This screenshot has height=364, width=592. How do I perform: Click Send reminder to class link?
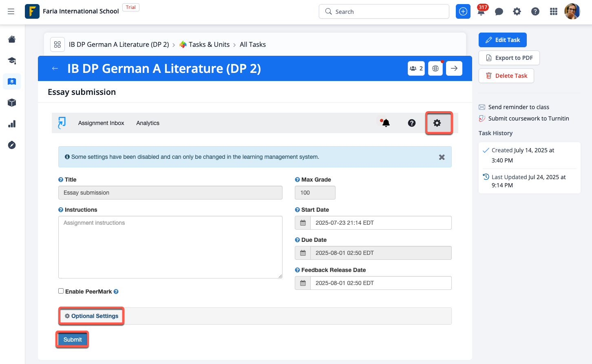519,107
